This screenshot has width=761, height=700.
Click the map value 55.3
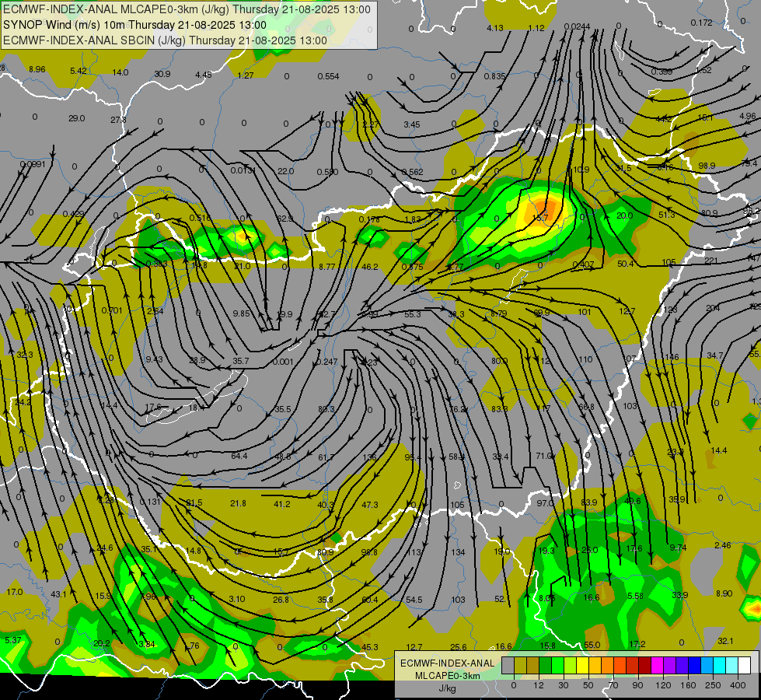click(413, 314)
